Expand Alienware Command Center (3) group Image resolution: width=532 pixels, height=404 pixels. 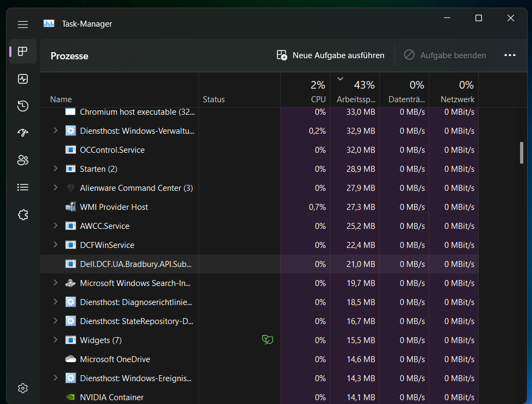[55, 187]
